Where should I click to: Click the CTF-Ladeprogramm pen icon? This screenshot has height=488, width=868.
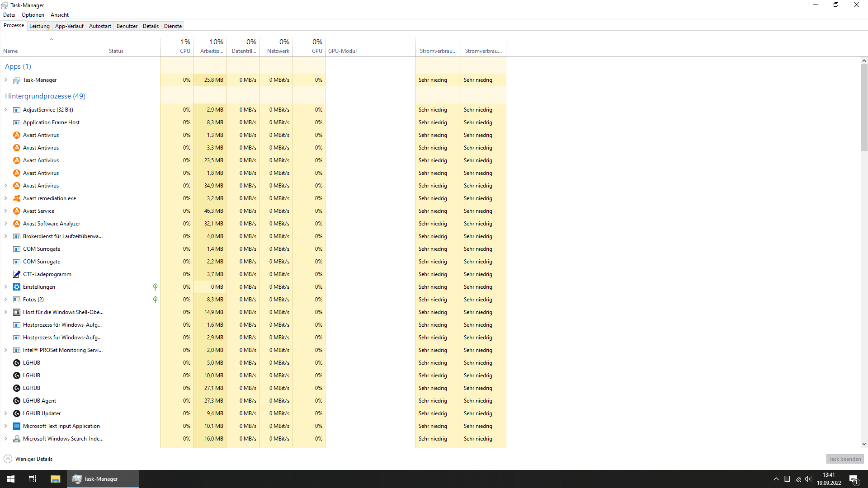point(17,274)
